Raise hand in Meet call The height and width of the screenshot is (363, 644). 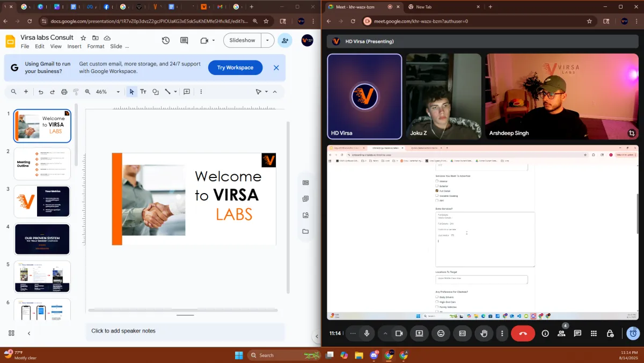coord(484,333)
